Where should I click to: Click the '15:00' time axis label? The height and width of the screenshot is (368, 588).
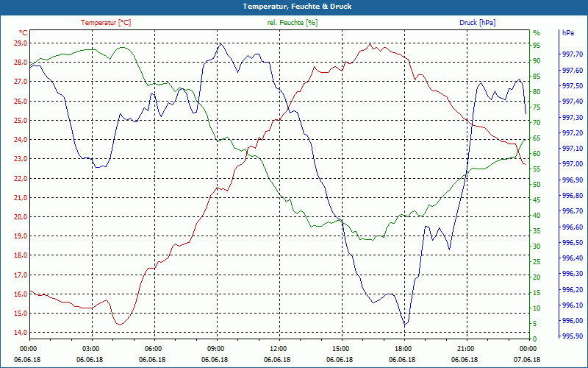(x=341, y=348)
